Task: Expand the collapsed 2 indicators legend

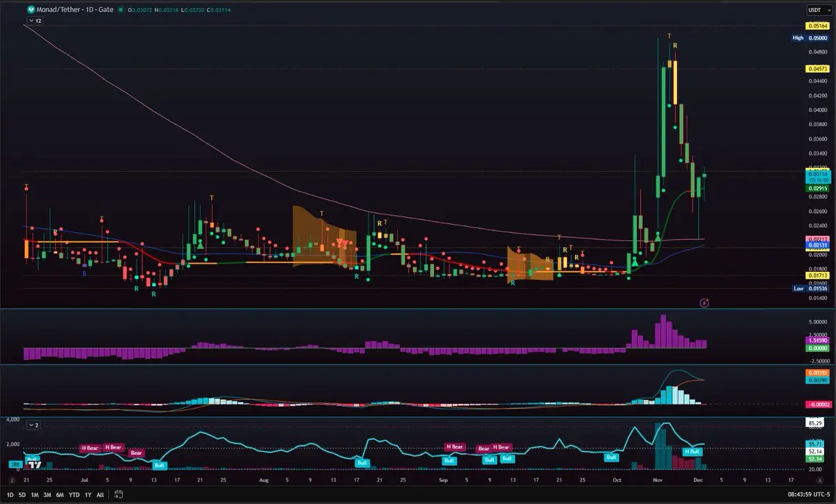Action: 35,424
